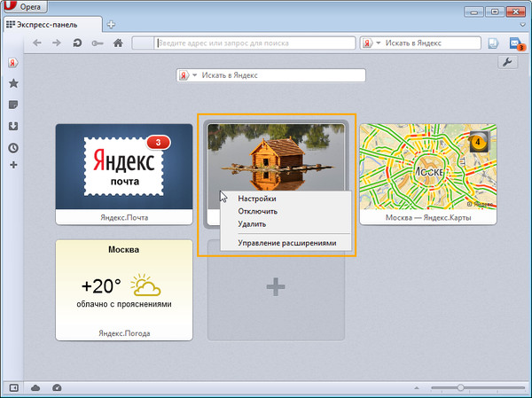Open the Яндекс.Погода weather tile
The image size is (532, 398).
coord(124,290)
